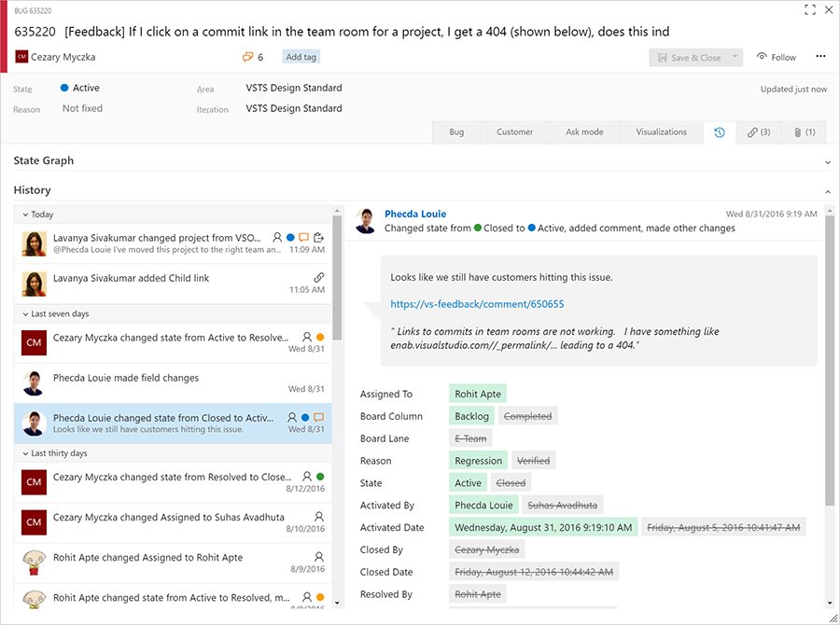
Task: Open the Visualizations tab
Action: pos(661,132)
